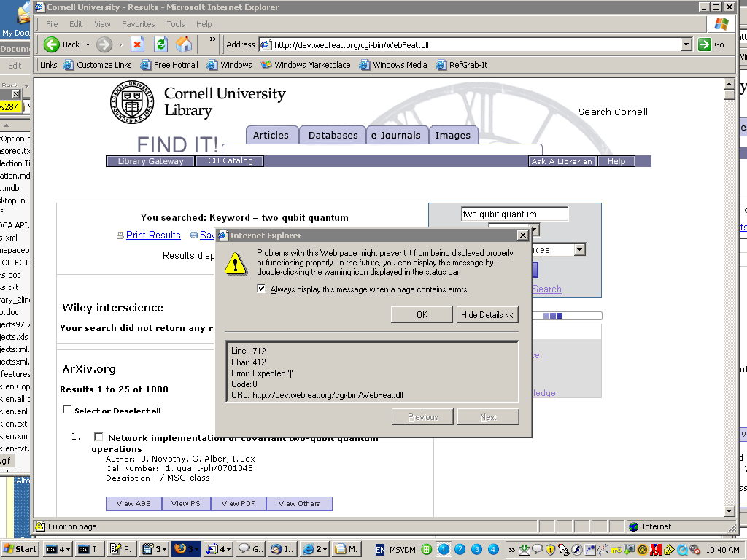Screen dimensions: 747x560
Task: Open Customize Links favorite
Action: [98, 65]
